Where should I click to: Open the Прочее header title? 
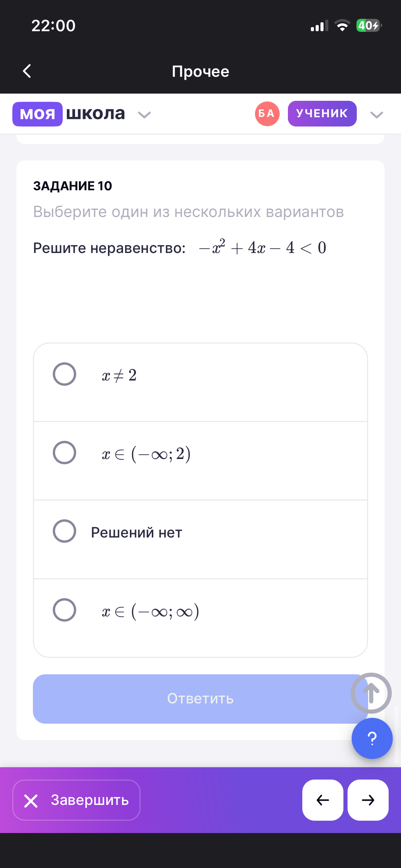(200, 71)
